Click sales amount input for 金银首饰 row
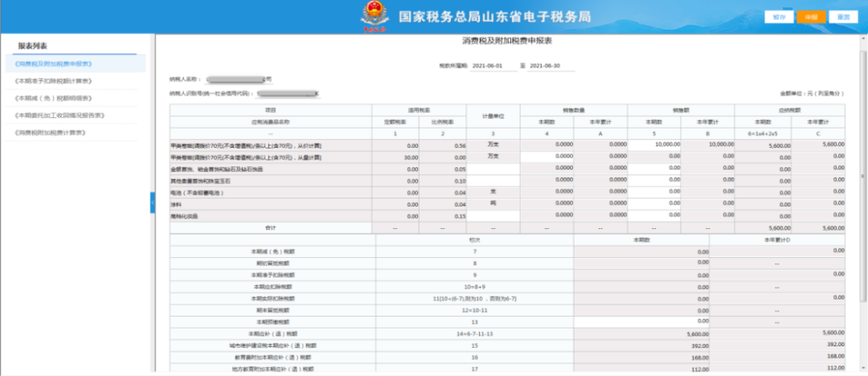The width and height of the screenshot is (868, 376). (x=654, y=169)
